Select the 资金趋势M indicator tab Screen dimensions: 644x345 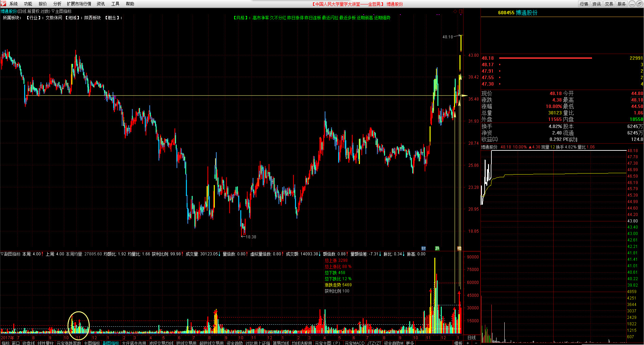(x=394, y=343)
